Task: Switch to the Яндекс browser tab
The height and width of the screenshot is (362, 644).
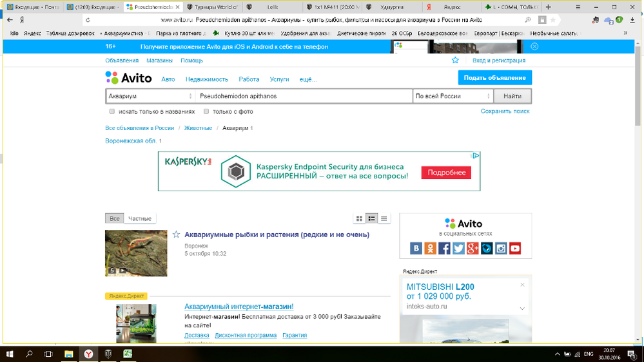Action: click(452, 7)
